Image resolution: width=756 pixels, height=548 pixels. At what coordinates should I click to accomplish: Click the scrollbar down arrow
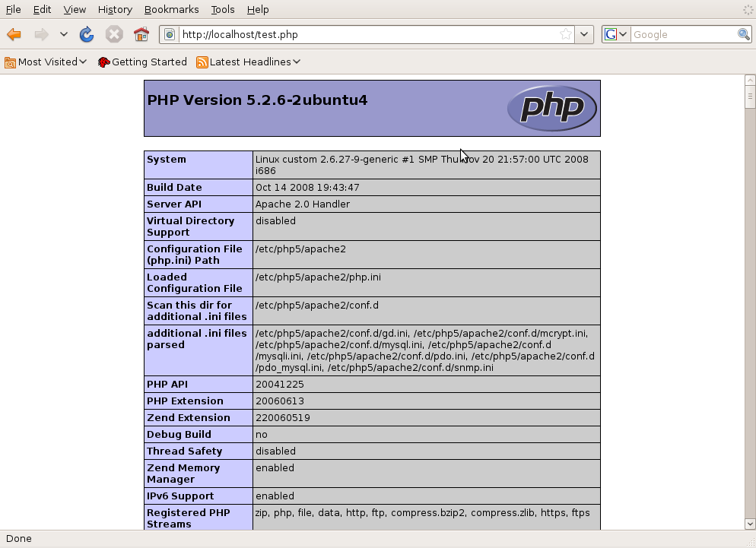click(x=750, y=524)
